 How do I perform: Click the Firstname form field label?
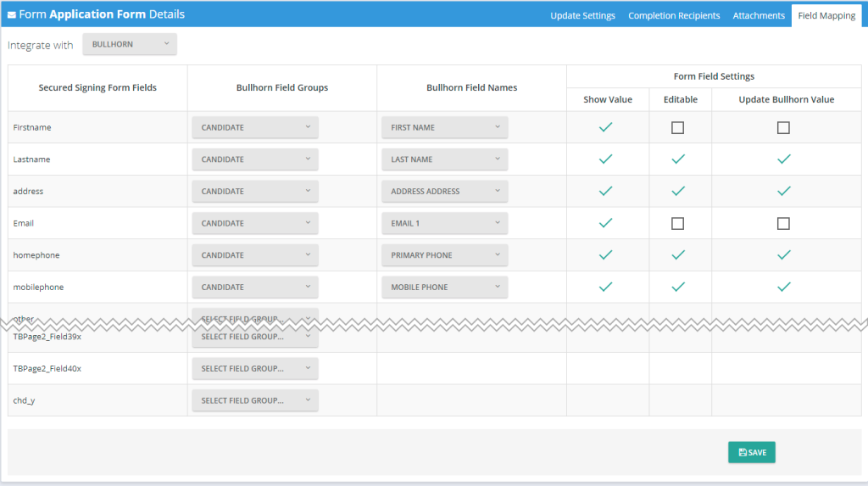32,127
